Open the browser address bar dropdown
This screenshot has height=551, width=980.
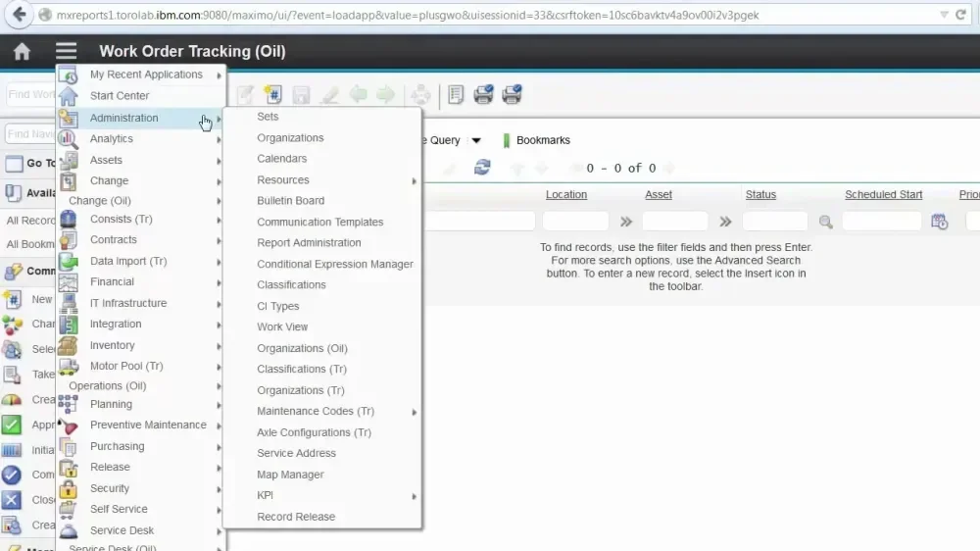point(944,15)
